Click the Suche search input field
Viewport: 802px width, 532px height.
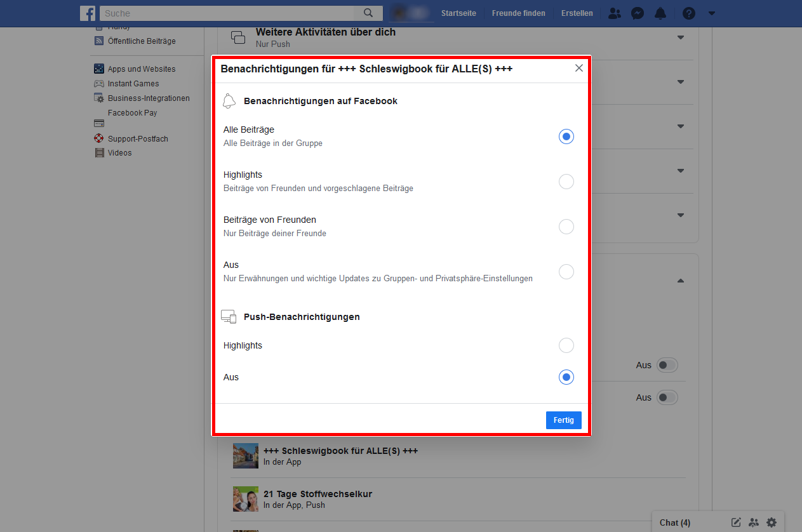[x=229, y=13]
